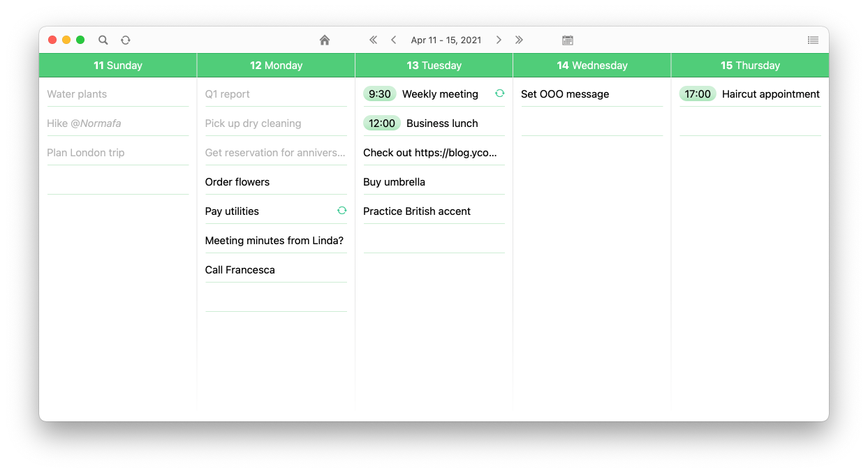The height and width of the screenshot is (473, 868).
Task: Open the calendar date picker icon
Action: 568,40
